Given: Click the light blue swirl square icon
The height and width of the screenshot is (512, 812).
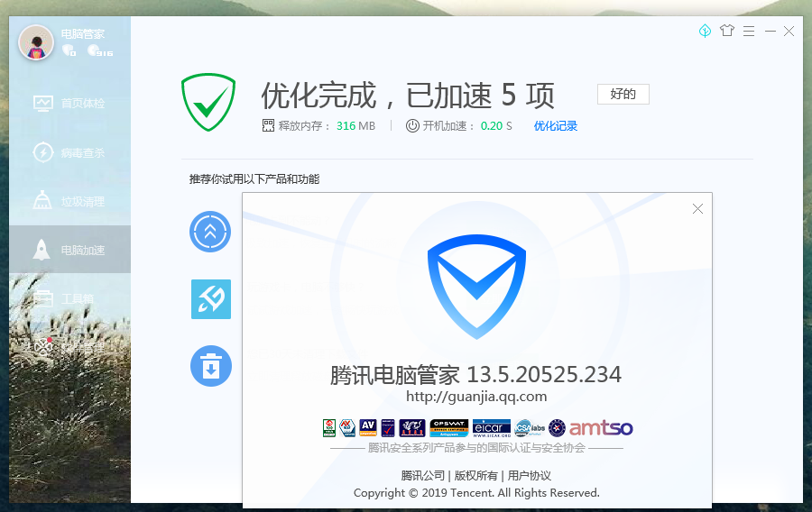Looking at the screenshot, I should [x=211, y=299].
